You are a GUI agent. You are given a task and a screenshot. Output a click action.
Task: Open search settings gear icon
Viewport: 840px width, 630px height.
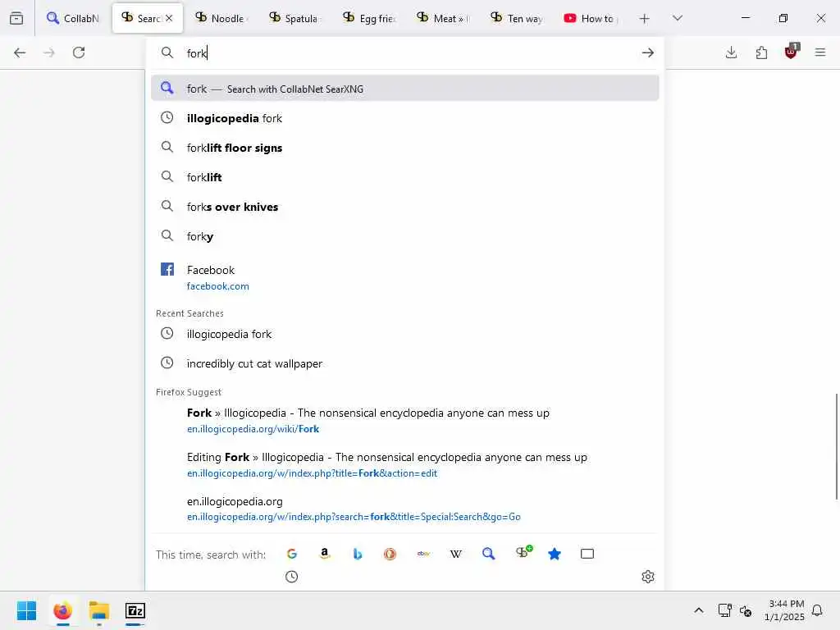pos(648,577)
